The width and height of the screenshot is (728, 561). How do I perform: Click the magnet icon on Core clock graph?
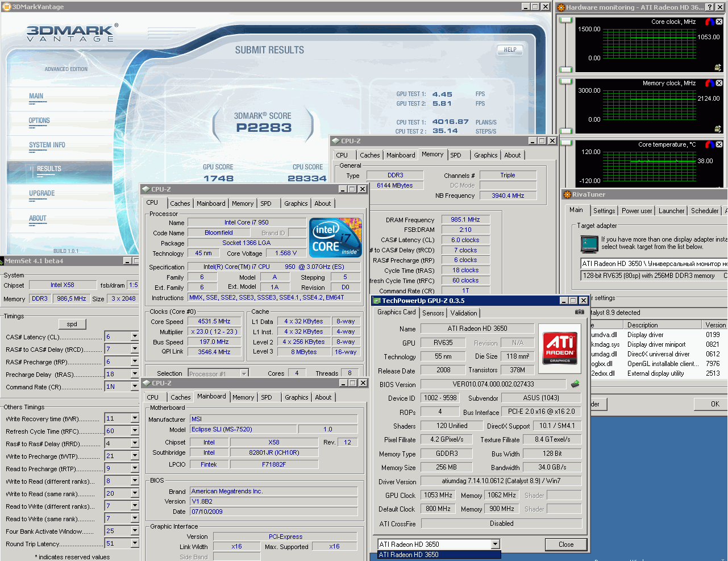tap(710, 22)
